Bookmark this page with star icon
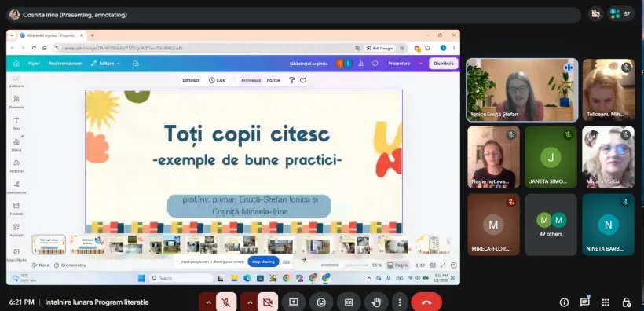 401,48
